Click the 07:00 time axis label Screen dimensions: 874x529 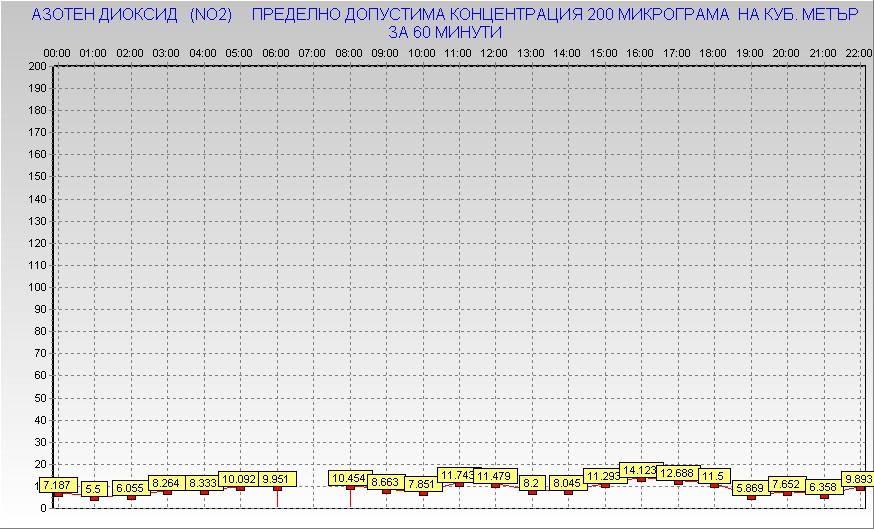click(312, 52)
